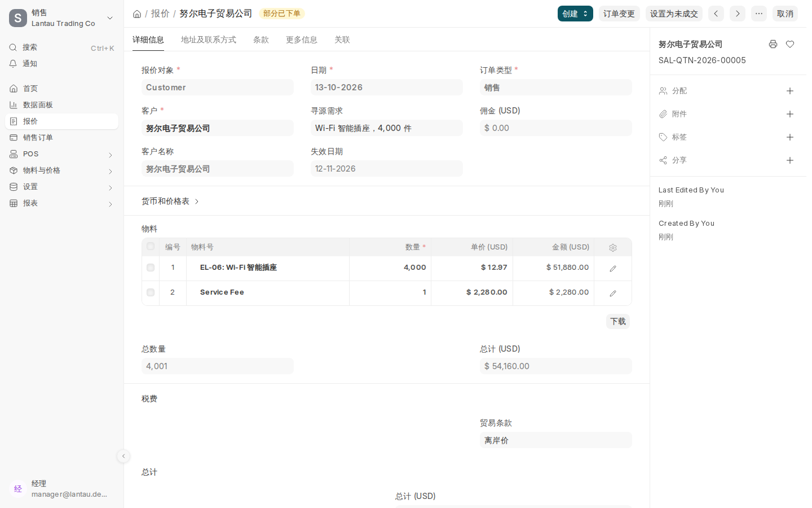Viewport: 812px width, 508px height.
Task: Print this quotation via printer icon
Action: (773, 44)
